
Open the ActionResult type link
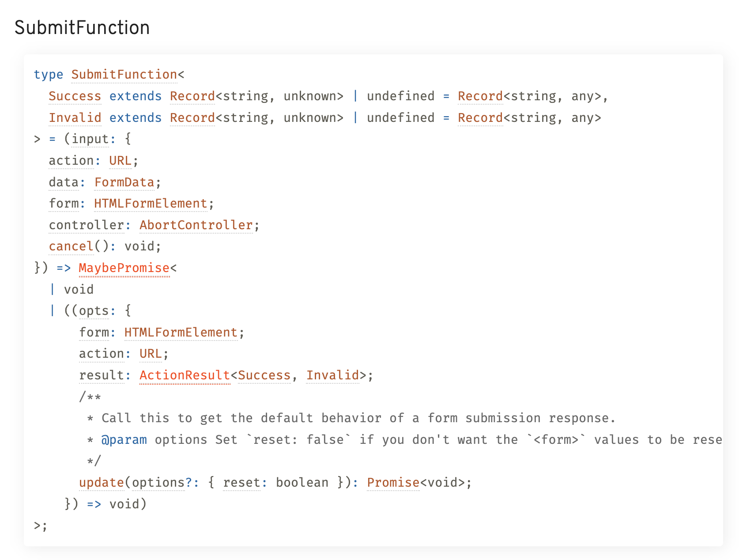[x=185, y=375]
